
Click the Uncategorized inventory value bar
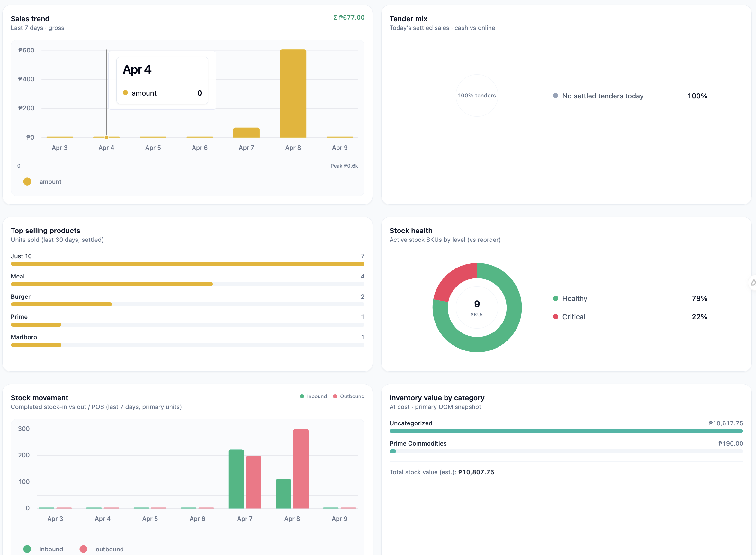tap(566, 431)
